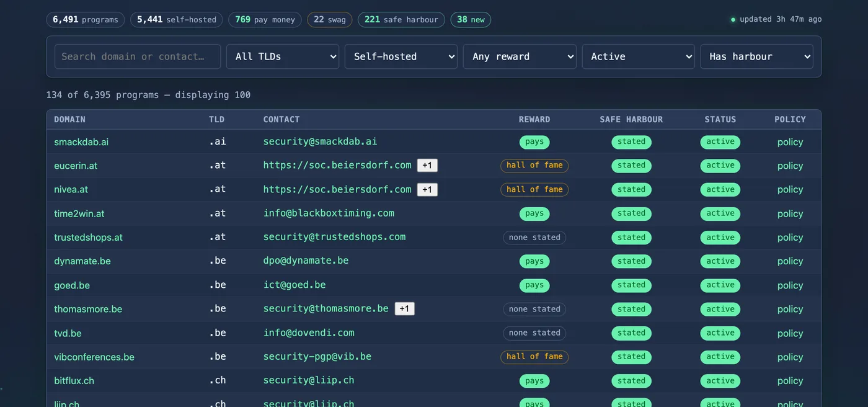Open the thomasmore.be domain link
868x407 pixels.
tap(88, 309)
